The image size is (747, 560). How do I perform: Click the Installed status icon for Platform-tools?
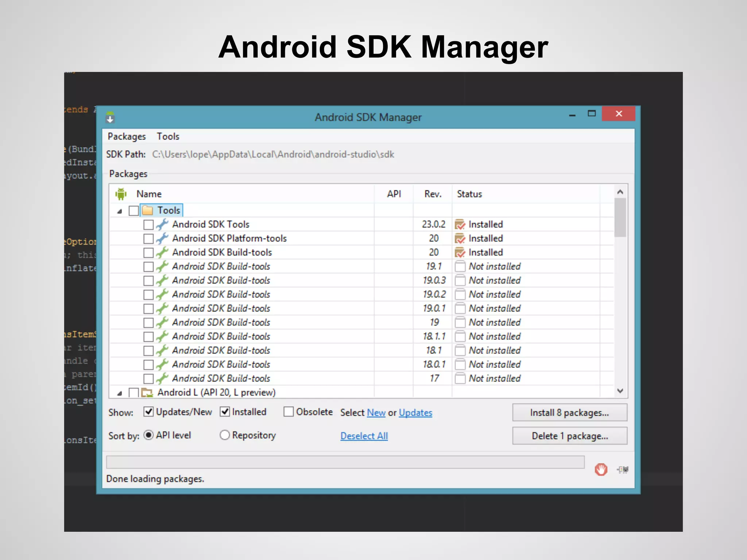(x=460, y=238)
